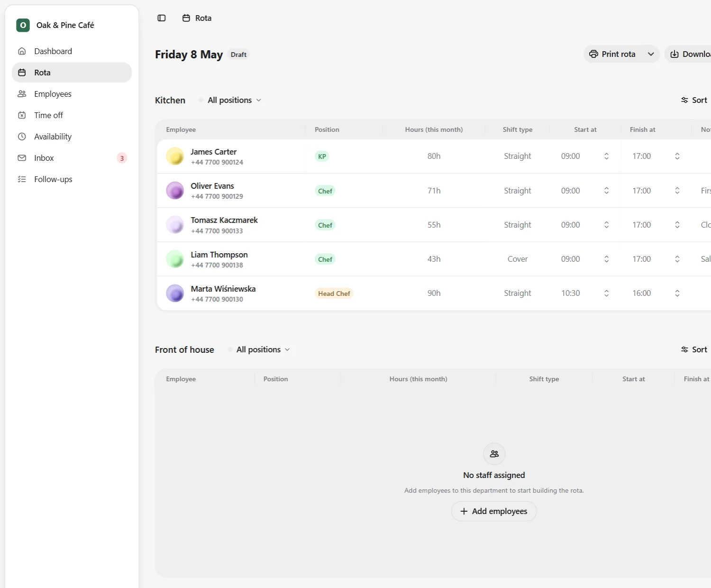Select Rota in the sidebar

(x=72, y=73)
